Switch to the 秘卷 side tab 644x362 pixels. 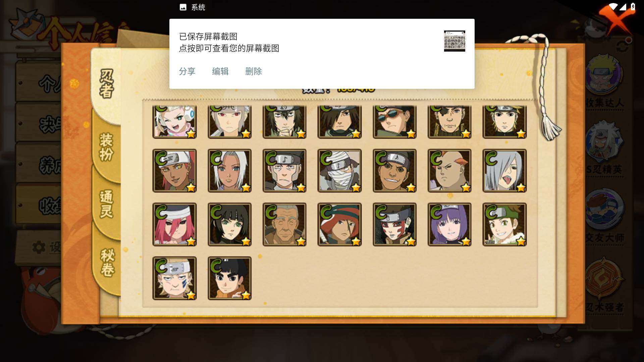[x=107, y=262]
